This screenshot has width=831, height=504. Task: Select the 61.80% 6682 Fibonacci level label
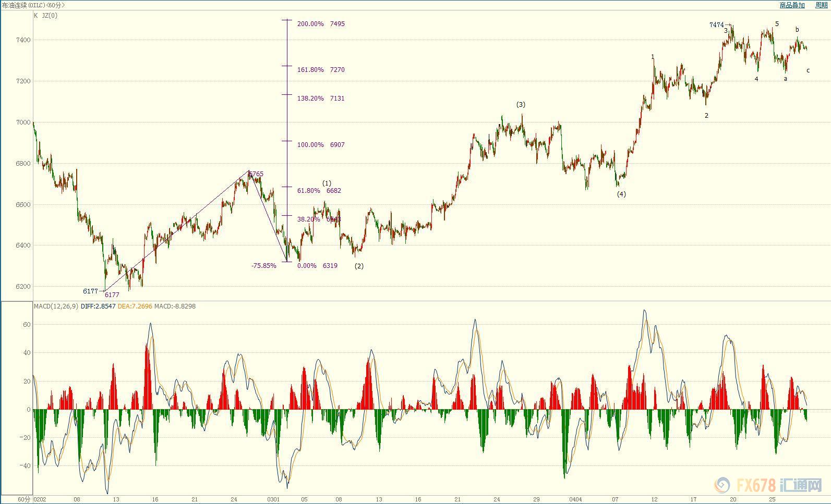(x=319, y=191)
